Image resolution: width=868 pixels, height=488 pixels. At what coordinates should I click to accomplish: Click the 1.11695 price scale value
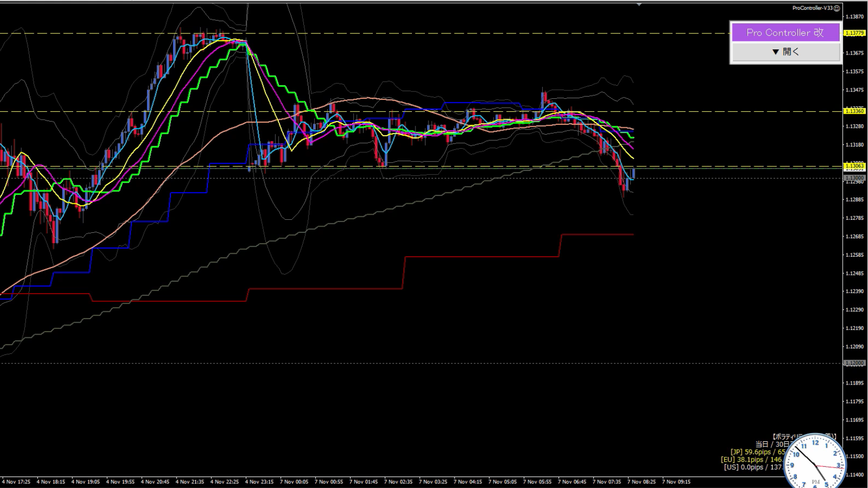[x=854, y=420]
